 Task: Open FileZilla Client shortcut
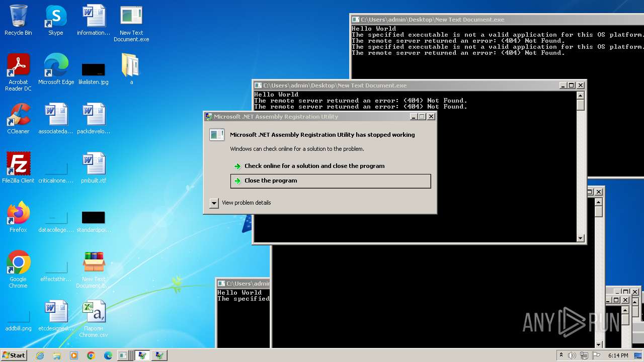(18, 168)
